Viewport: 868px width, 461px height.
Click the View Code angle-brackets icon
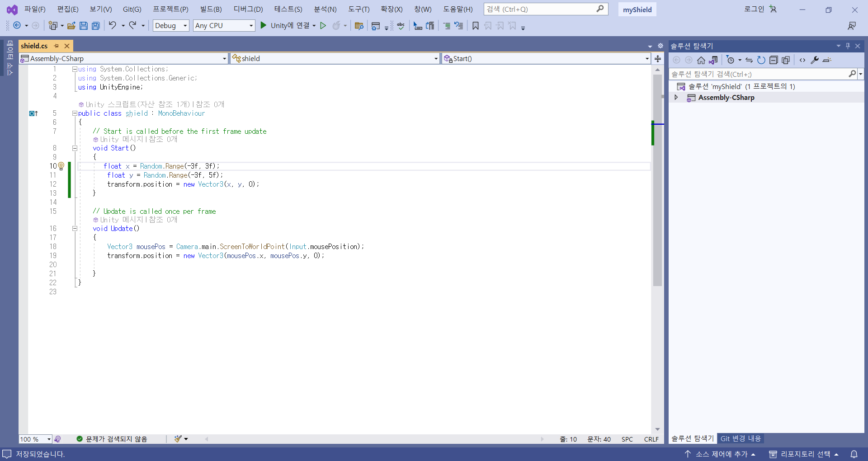pyautogui.click(x=802, y=60)
